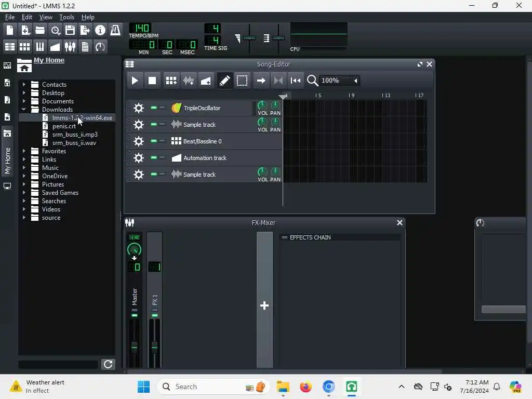Switch to My Home sidebar tab
Image resolution: width=532 pixels, height=399 pixels.
7,152
